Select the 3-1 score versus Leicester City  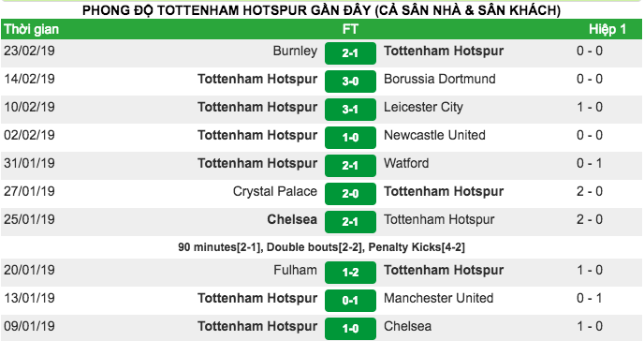pos(350,110)
